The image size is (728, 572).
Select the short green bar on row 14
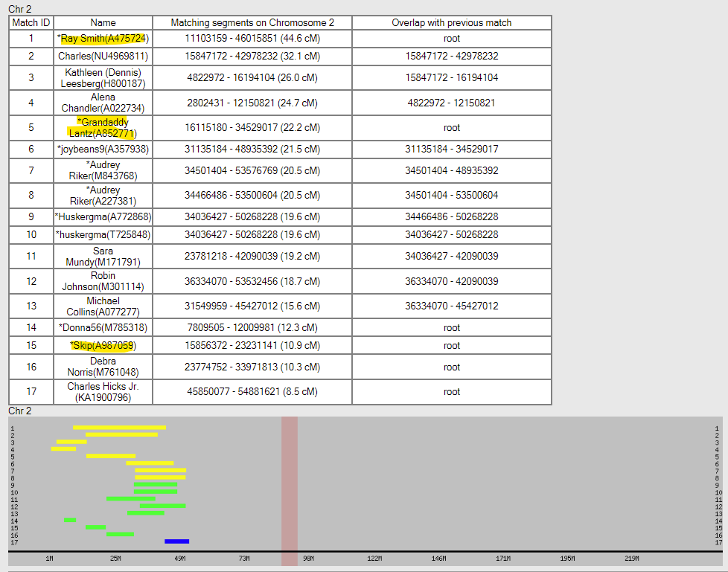(x=70, y=520)
